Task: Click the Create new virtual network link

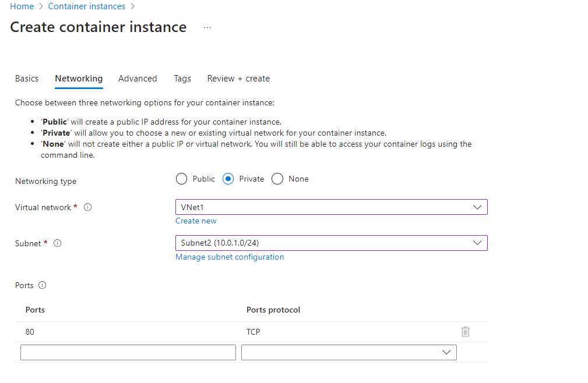Action: click(x=196, y=221)
